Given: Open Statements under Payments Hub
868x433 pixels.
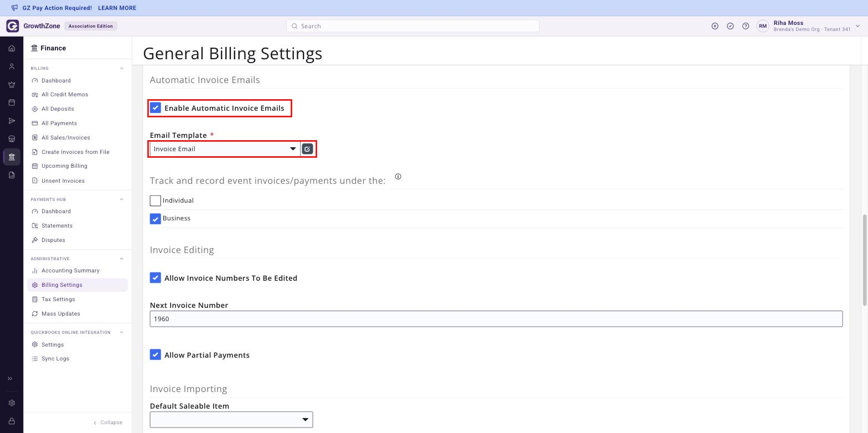Looking at the screenshot, I should tap(57, 226).
